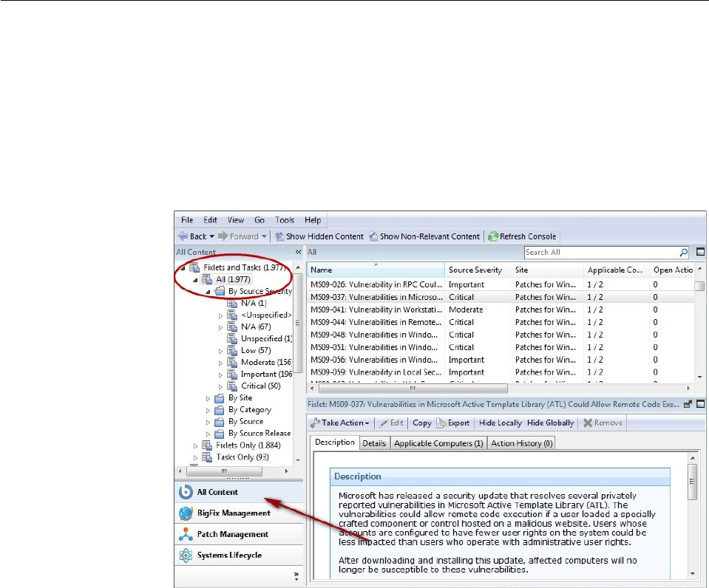709x588 pixels.
Task: Select the Important (196 tree node
Action: point(266,375)
